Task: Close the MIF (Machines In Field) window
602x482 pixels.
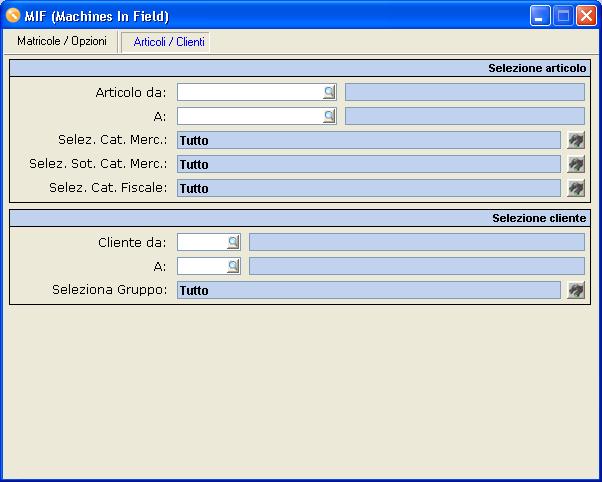Action: click(584, 16)
